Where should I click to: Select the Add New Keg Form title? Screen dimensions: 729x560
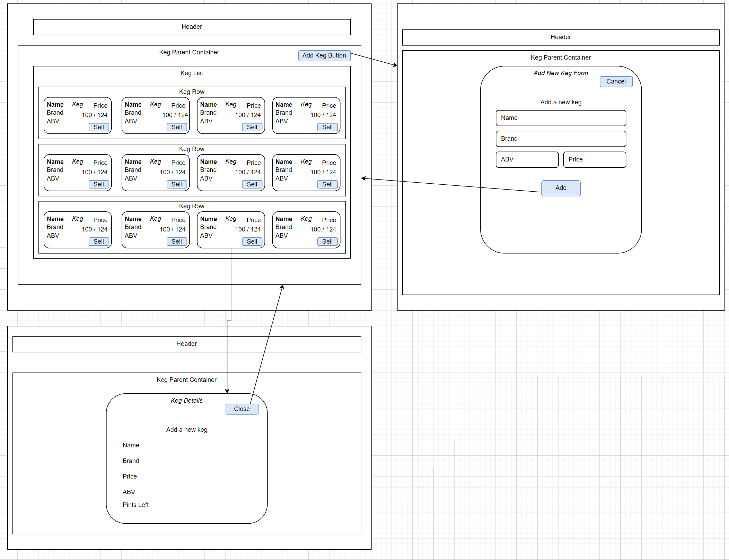(560, 73)
